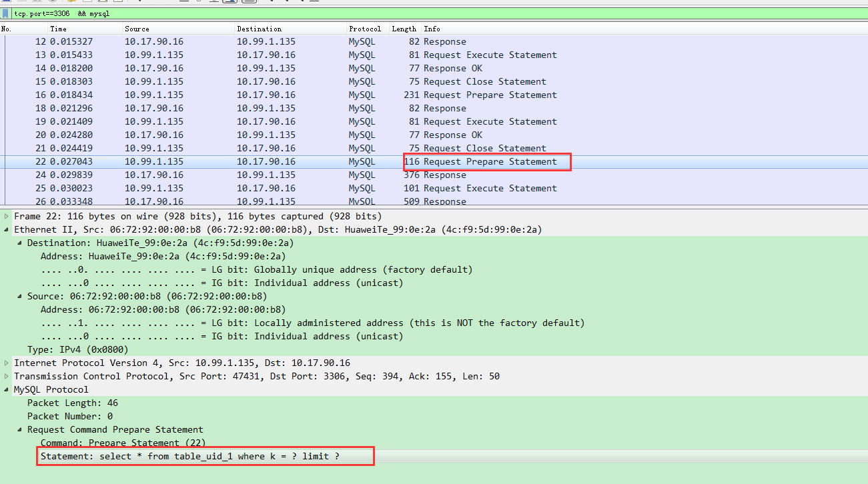Click the display filter bookmark icon

tap(5, 13)
